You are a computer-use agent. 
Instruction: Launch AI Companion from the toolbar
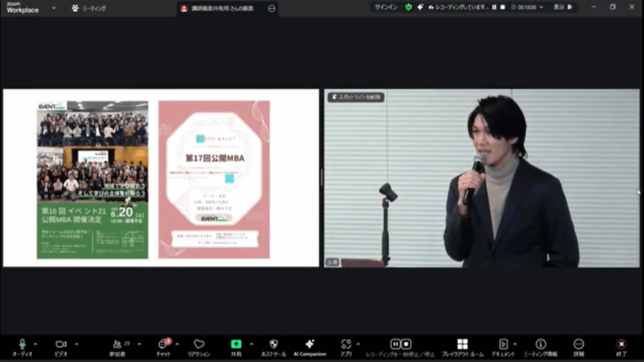coord(309,344)
